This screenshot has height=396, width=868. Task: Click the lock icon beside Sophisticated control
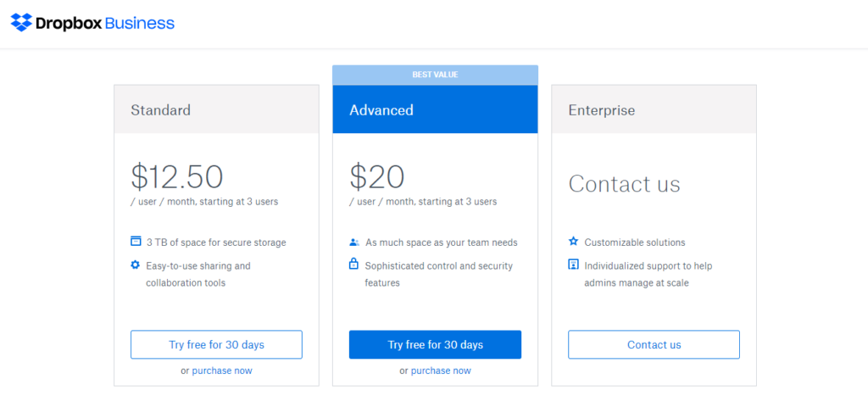point(353,265)
